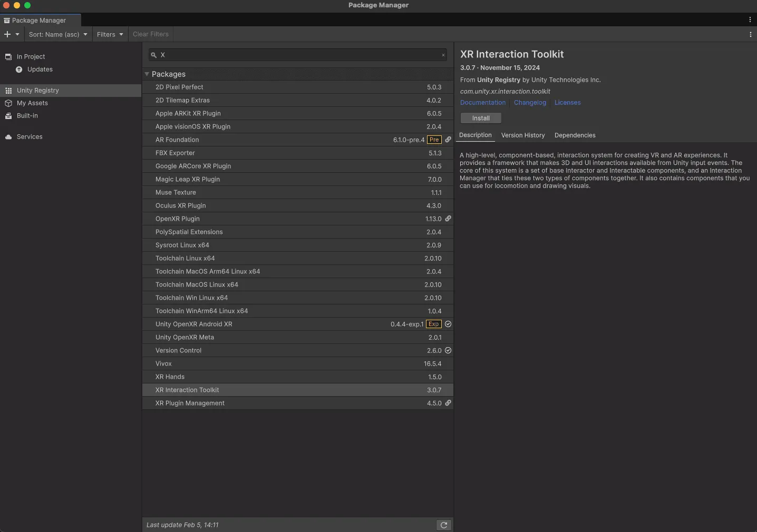Viewport: 757px width, 532px height.
Task: Install the XR Interaction Toolkit
Action: [480, 118]
